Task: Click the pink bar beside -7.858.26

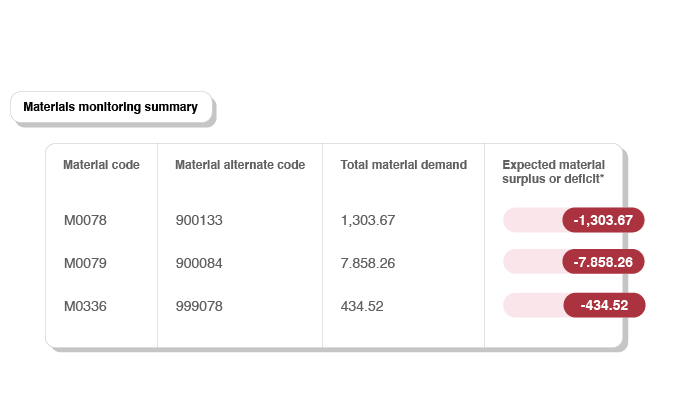Action: point(533,262)
